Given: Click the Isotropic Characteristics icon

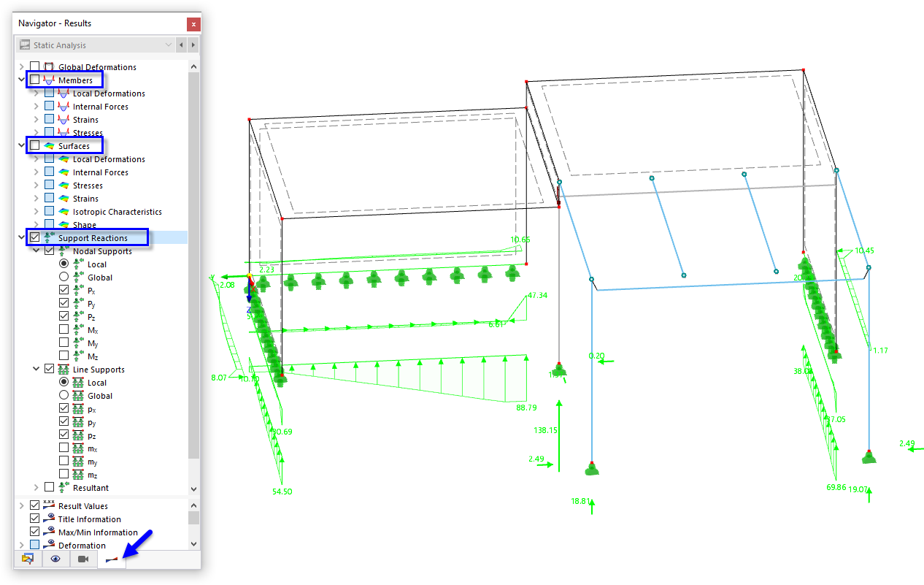Looking at the screenshot, I should tap(63, 212).
